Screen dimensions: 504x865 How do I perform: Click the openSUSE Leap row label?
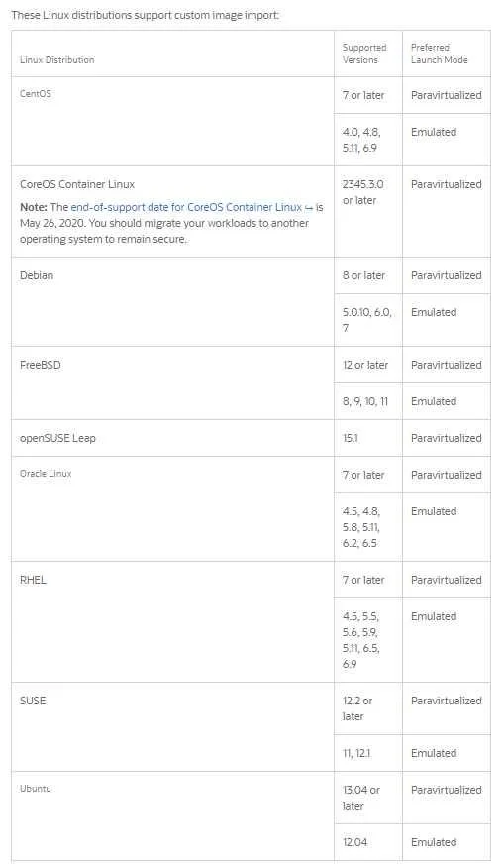click(x=57, y=438)
